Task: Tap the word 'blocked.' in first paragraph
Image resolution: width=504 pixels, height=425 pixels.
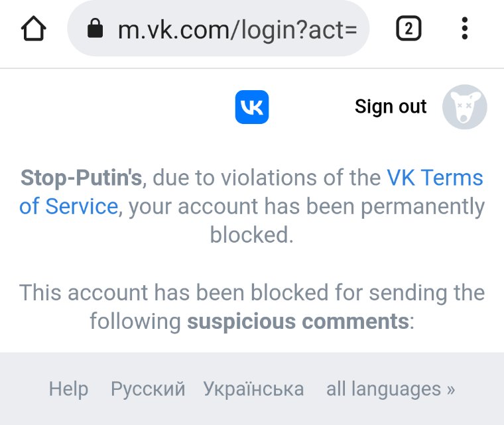Action: pos(252,235)
